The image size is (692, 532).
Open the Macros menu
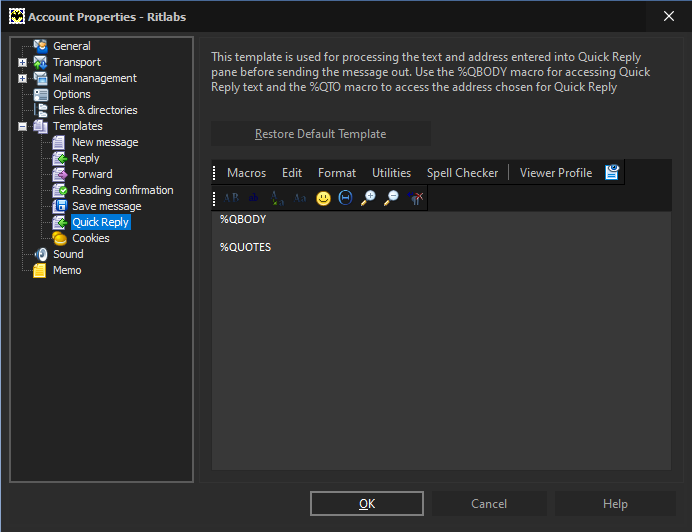(246, 173)
